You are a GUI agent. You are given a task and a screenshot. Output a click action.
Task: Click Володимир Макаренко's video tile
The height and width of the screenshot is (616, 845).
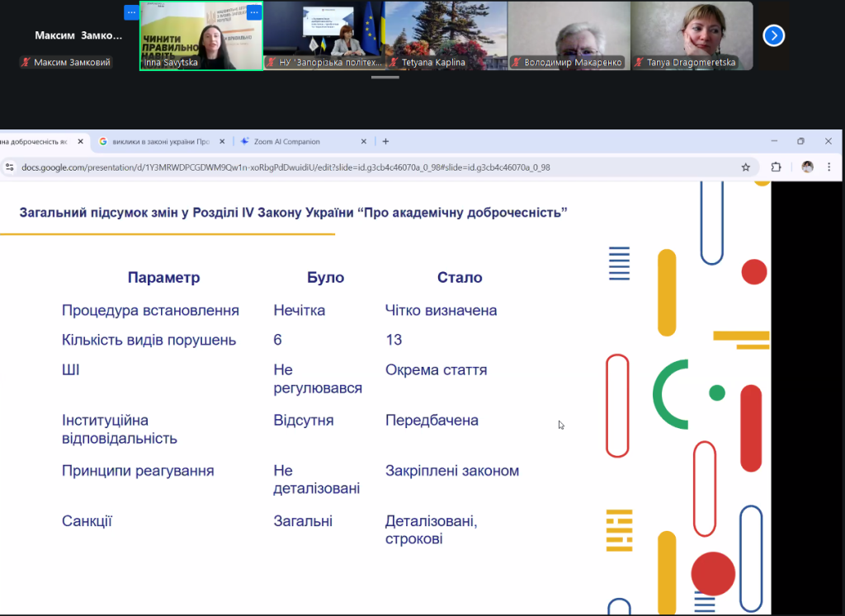pyautogui.click(x=568, y=35)
